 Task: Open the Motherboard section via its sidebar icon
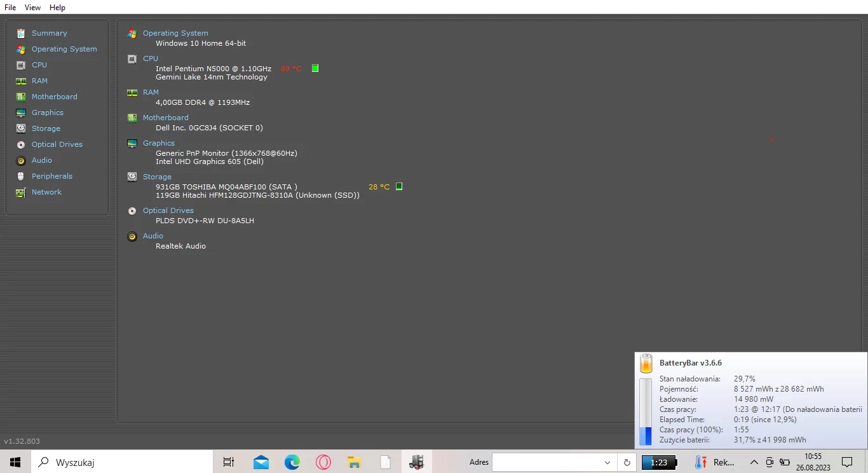(x=21, y=97)
